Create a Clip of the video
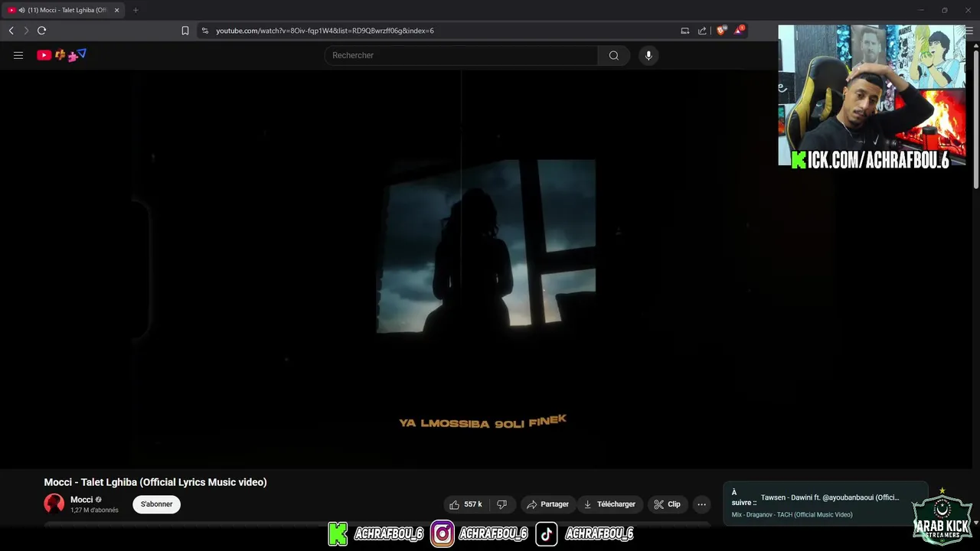 pos(667,504)
